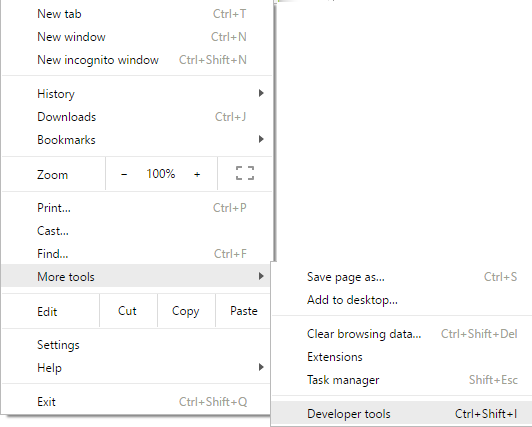The height and width of the screenshot is (427, 532).
Task: Decrease zoom with the minus button
Action: pyautogui.click(x=124, y=174)
